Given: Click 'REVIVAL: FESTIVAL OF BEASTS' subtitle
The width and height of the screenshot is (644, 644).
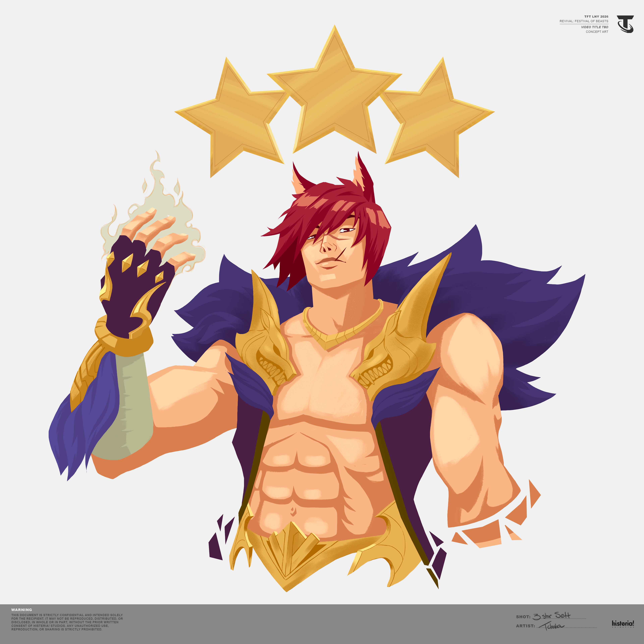Looking at the screenshot, I should click(584, 21).
